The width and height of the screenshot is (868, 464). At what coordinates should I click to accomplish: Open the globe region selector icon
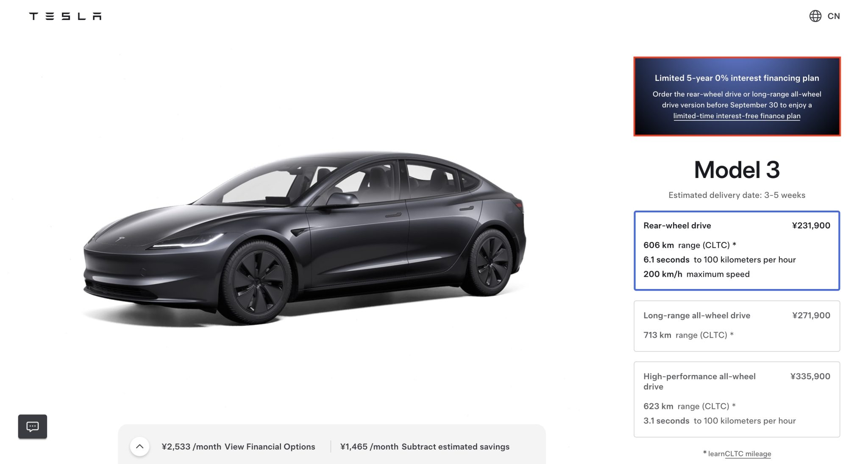[815, 16]
